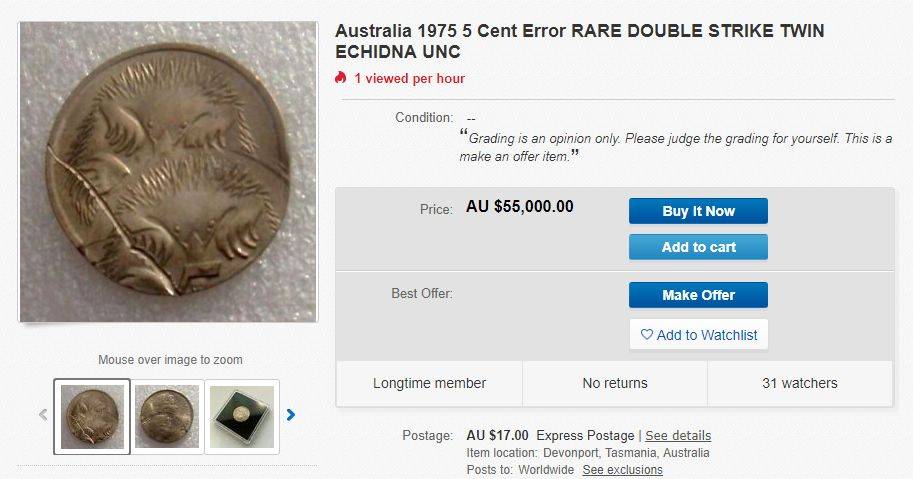Select the second coin reverse thumbnail
913x479 pixels.
tap(167, 417)
